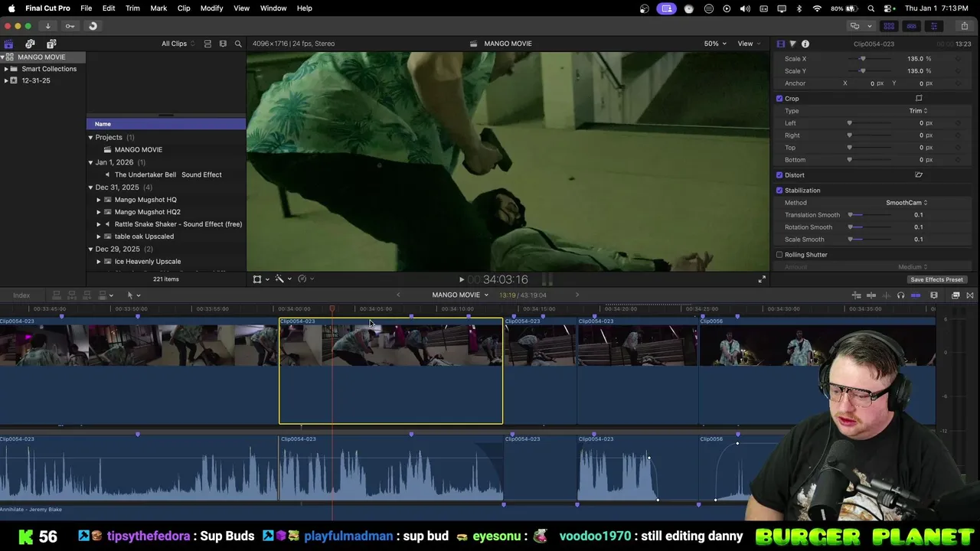This screenshot has width=980, height=551.
Task: Open the Info inspector tab
Action: 805,44
